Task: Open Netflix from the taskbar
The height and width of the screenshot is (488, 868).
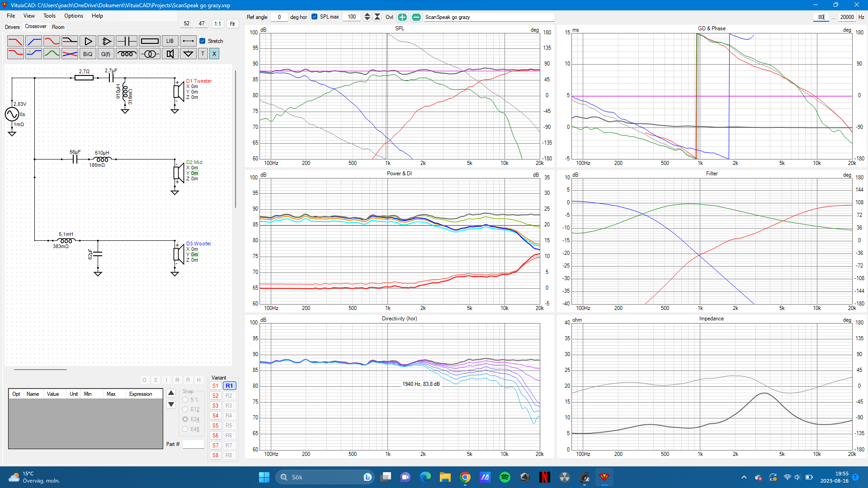Action: (545, 477)
